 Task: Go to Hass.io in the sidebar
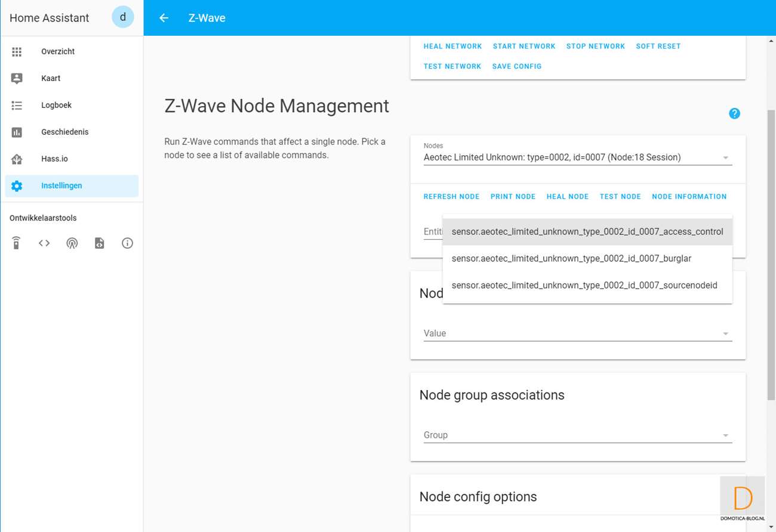click(x=54, y=159)
